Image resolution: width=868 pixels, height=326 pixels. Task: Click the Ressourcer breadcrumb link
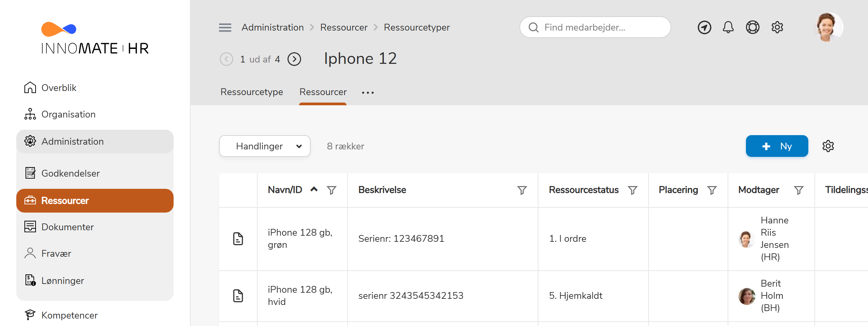pyautogui.click(x=344, y=27)
